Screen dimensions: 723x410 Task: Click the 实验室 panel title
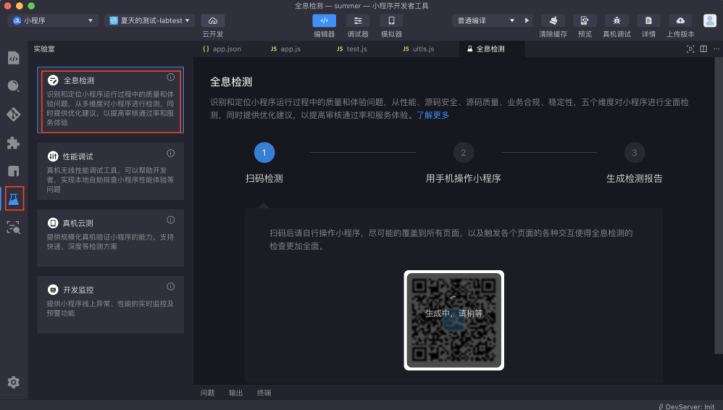point(44,49)
